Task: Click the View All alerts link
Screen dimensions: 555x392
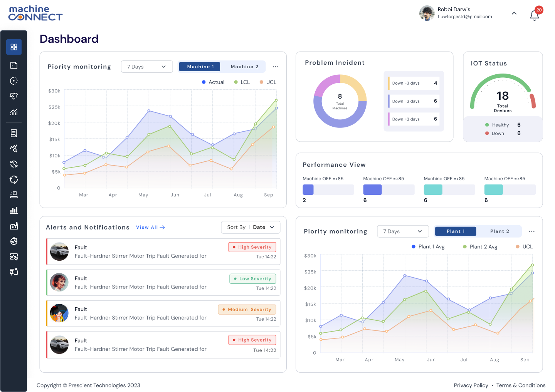Action: click(150, 227)
